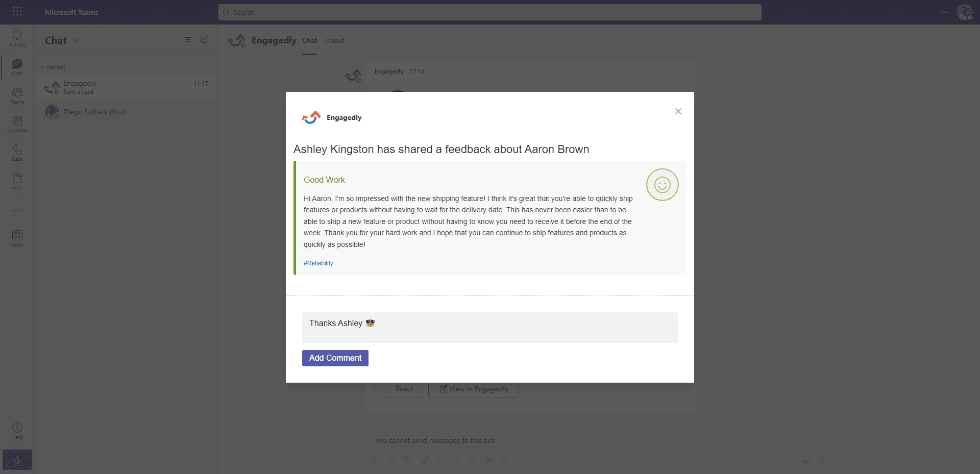980x474 pixels.
Task: Click the comment field with Thanks Ashley
Action: point(490,328)
